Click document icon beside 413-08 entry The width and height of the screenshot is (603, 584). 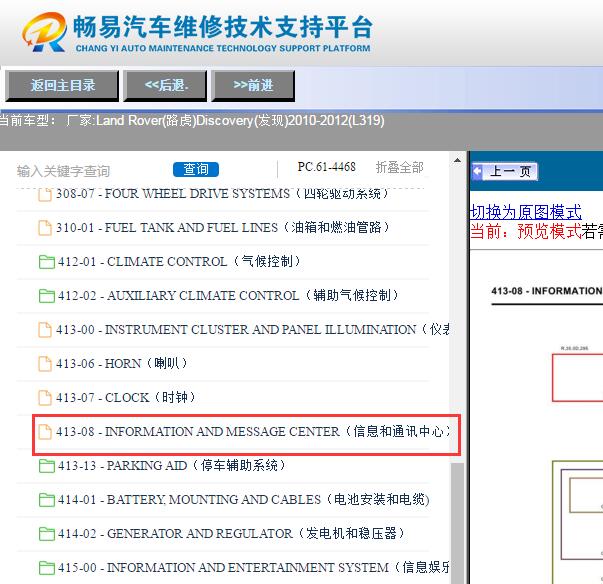[45, 432]
